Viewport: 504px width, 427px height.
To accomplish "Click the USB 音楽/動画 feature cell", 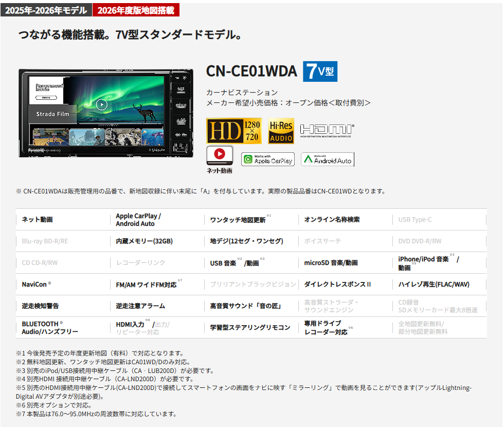I will pyautogui.click(x=251, y=263).
